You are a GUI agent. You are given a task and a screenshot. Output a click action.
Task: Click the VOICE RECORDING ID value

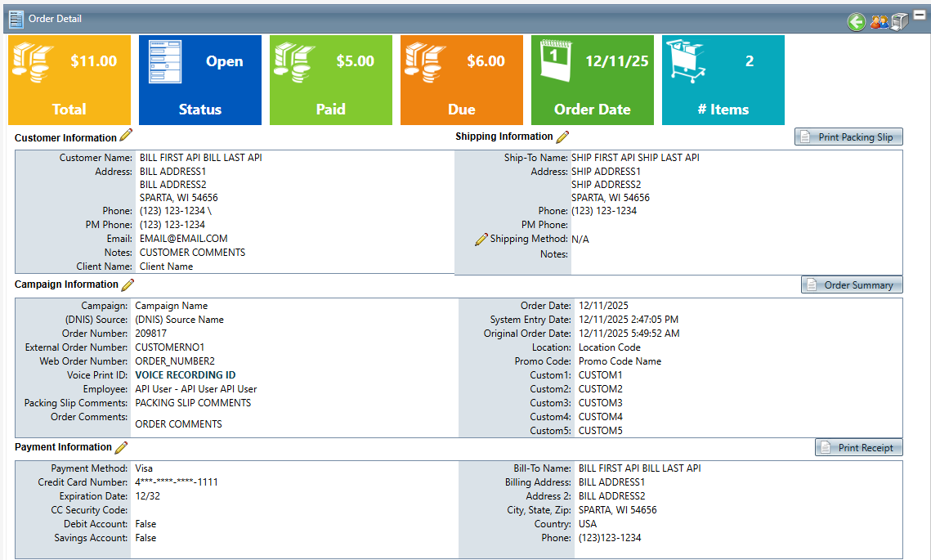point(185,375)
